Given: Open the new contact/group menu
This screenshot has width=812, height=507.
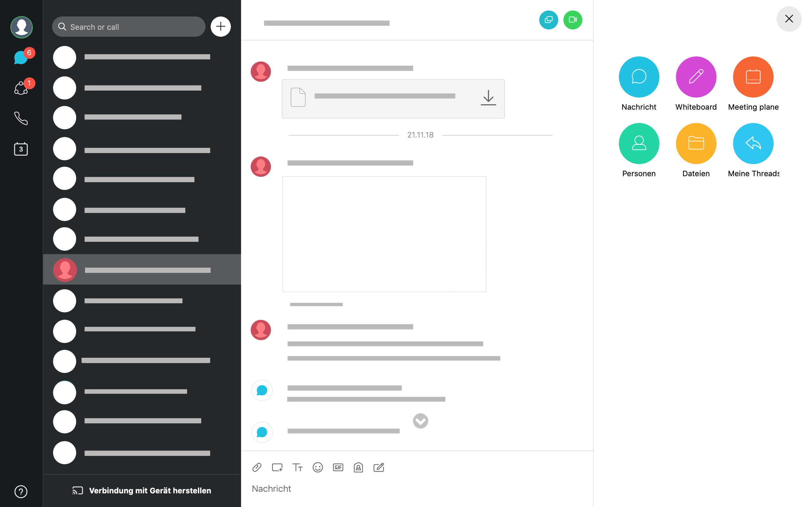Looking at the screenshot, I should [221, 26].
